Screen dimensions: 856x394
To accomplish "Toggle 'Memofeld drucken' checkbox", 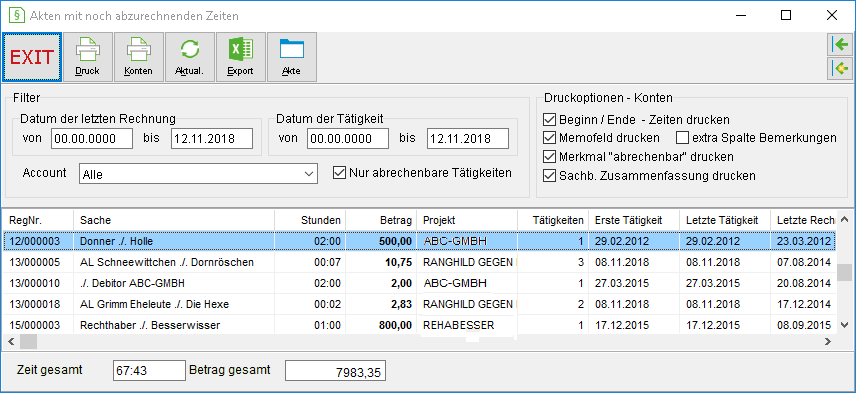I will tap(549, 138).
